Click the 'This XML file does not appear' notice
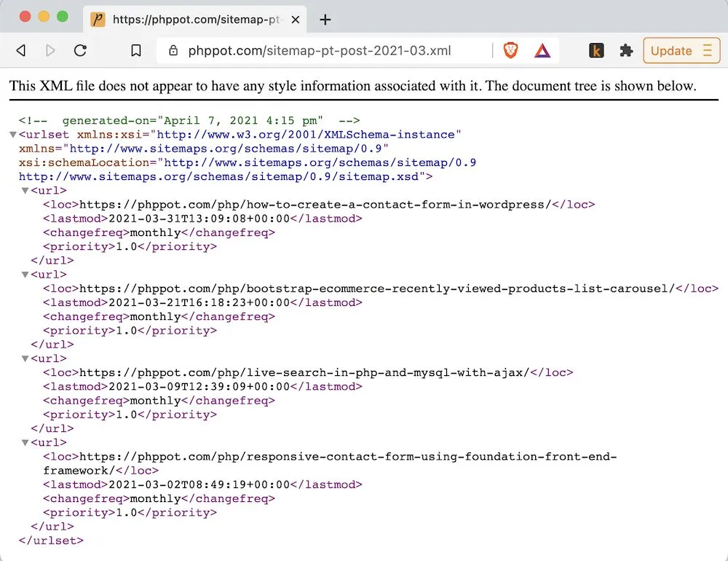 click(x=353, y=86)
